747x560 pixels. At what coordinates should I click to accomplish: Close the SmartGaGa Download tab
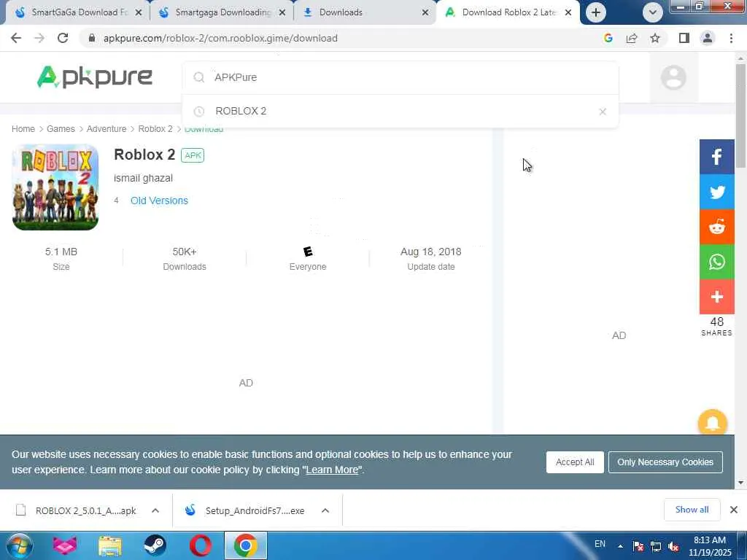[138, 12]
